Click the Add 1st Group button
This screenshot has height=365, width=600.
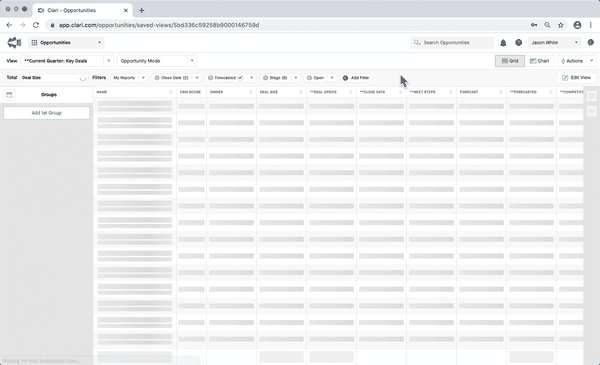tap(47, 113)
